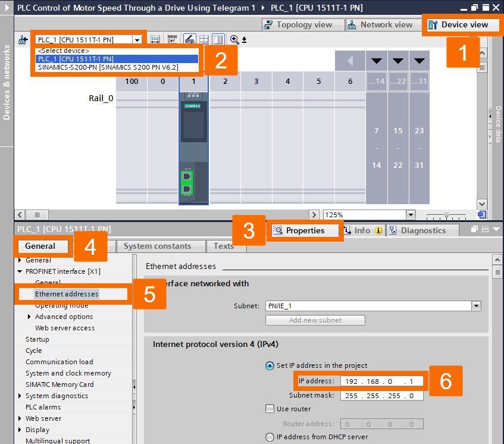The image size is (504, 444).
Task: Click the NAME labeling toolbar icon
Action: pyautogui.click(x=172, y=39)
